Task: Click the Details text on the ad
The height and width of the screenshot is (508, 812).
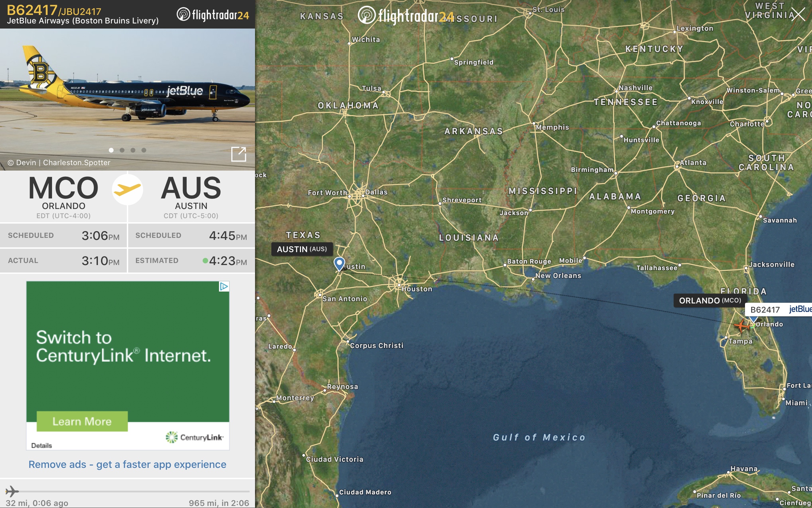Action: pyautogui.click(x=41, y=445)
